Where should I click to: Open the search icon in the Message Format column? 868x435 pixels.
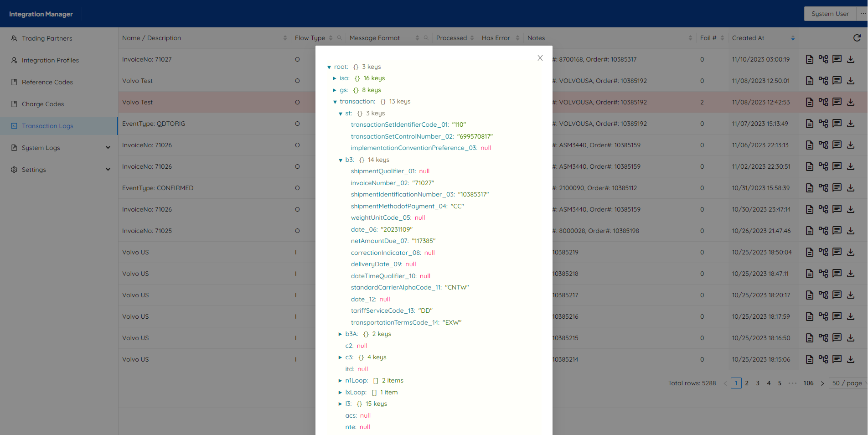426,38
